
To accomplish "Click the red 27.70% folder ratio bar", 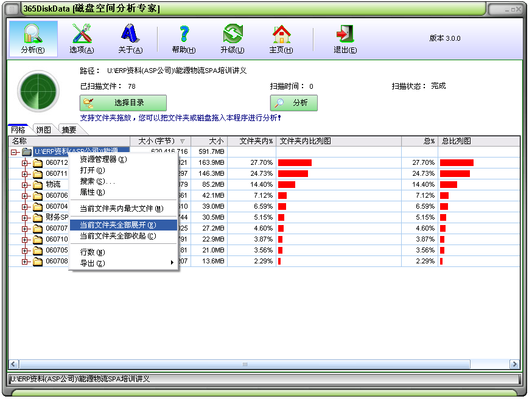I will coord(295,163).
